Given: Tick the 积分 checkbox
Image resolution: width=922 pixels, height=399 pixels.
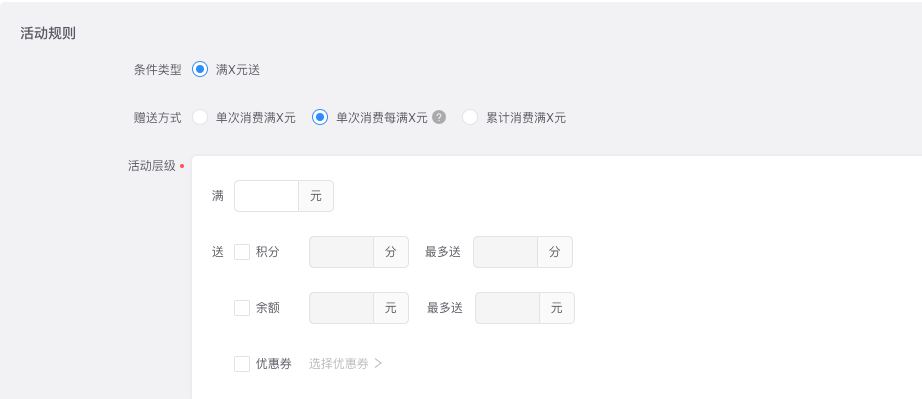Looking at the screenshot, I should coord(242,252).
